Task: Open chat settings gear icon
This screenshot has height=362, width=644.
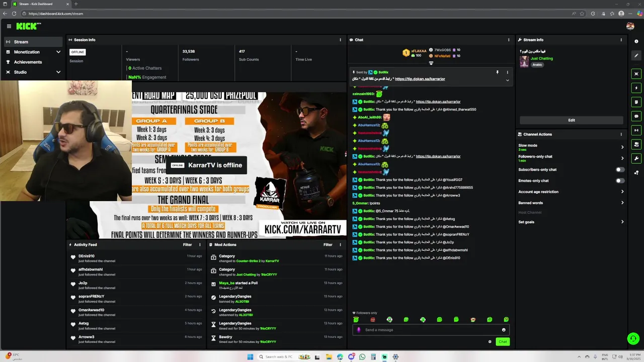Action: coord(490,342)
